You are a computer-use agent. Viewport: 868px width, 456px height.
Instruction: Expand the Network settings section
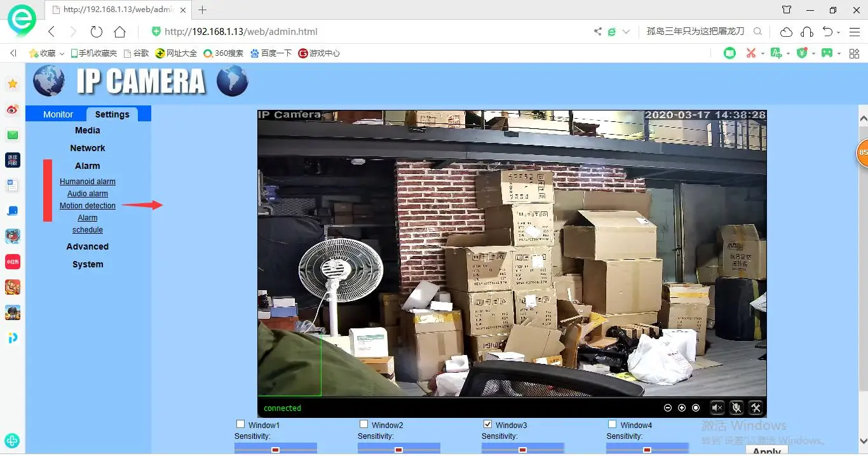click(x=88, y=148)
